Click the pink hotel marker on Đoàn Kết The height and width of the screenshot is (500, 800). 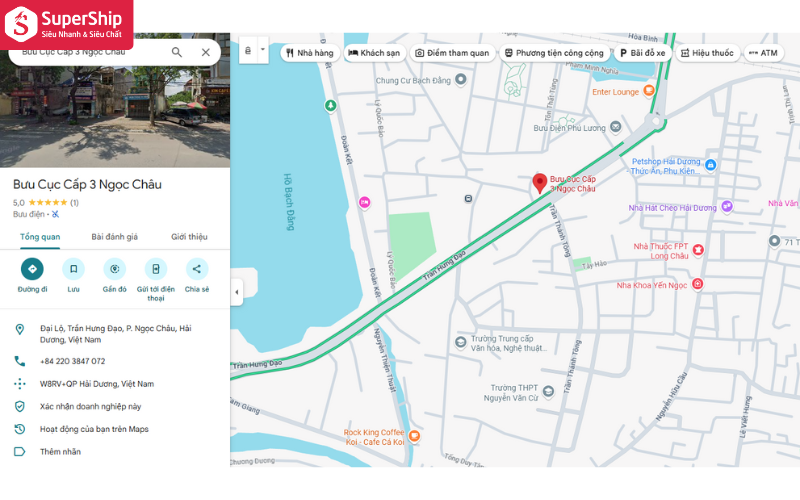[x=364, y=203]
